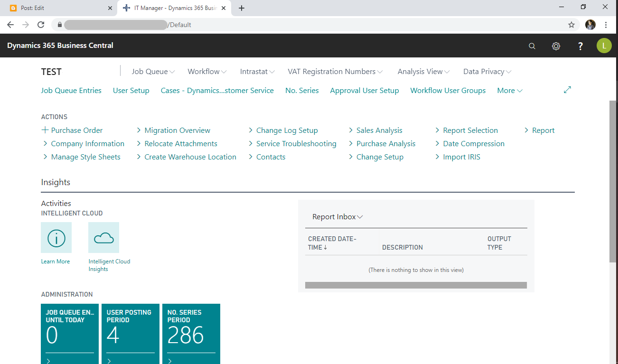Open Sales Analysis action

point(375,131)
